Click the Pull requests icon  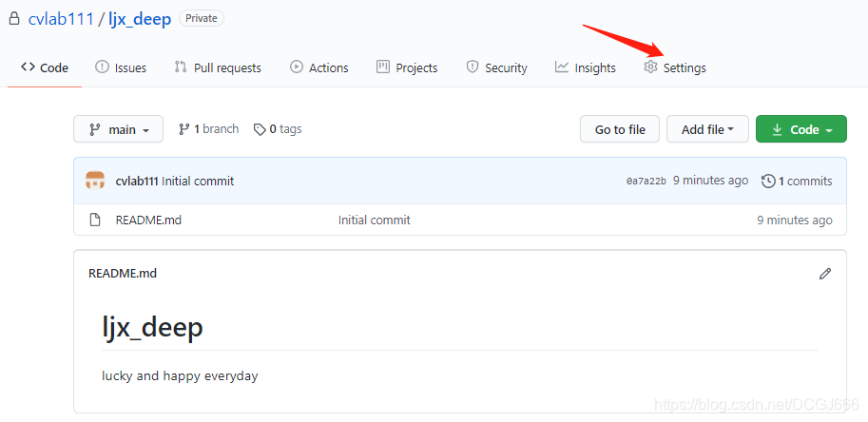pyautogui.click(x=181, y=67)
